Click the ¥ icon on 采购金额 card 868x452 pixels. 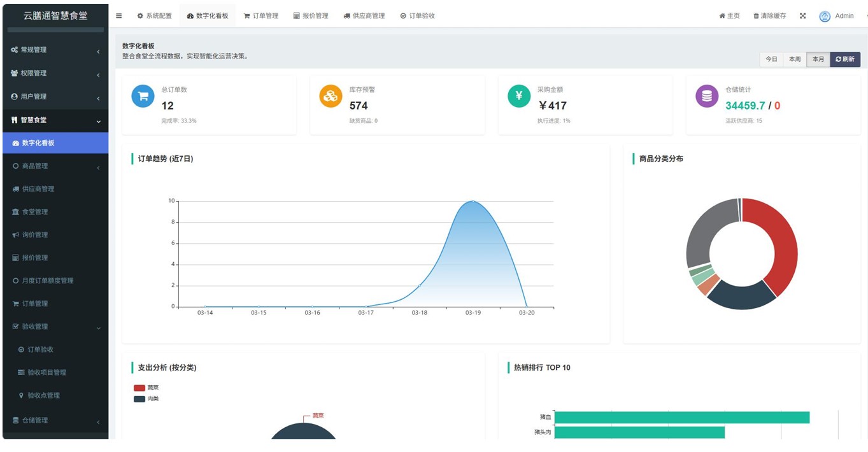click(x=519, y=95)
